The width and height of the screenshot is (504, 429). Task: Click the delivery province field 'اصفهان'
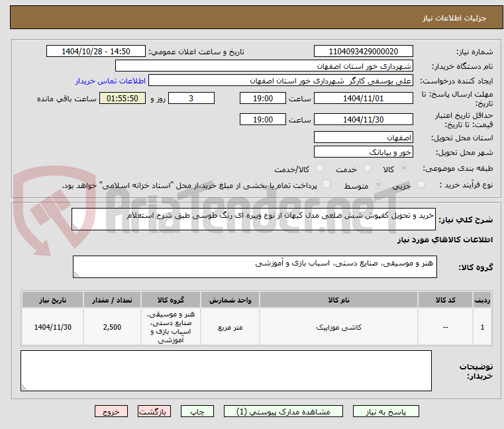click(x=364, y=137)
